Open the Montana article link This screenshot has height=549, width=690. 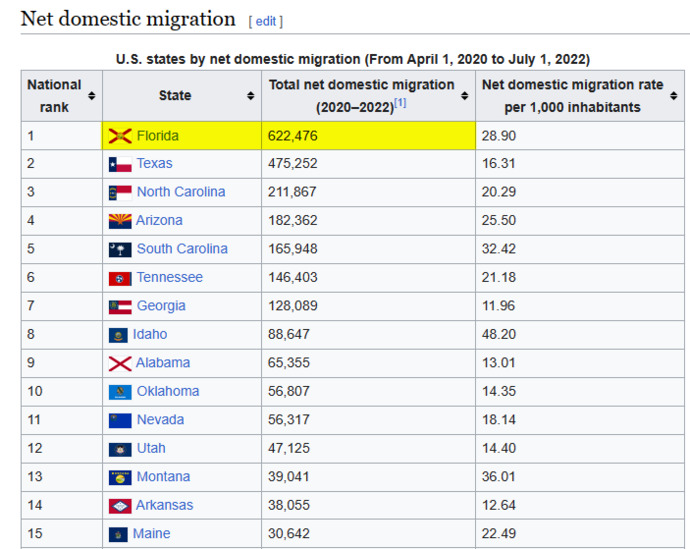(x=163, y=476)
